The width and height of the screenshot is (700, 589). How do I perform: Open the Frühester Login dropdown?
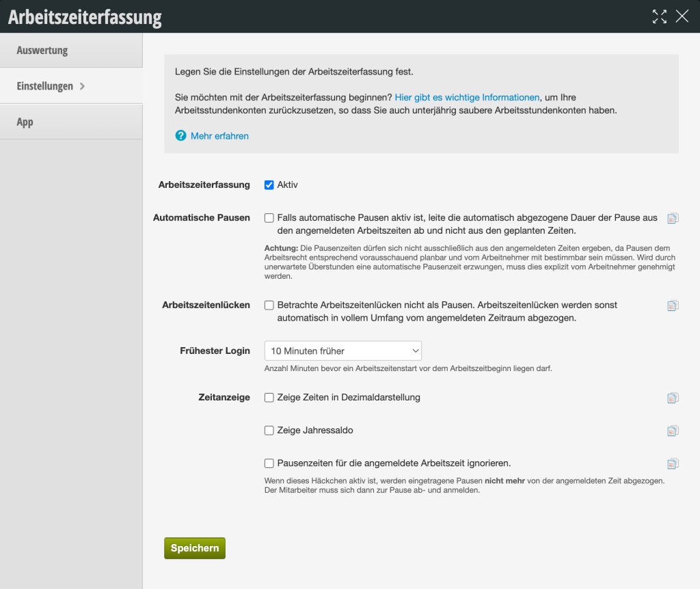tap(343, 351)
